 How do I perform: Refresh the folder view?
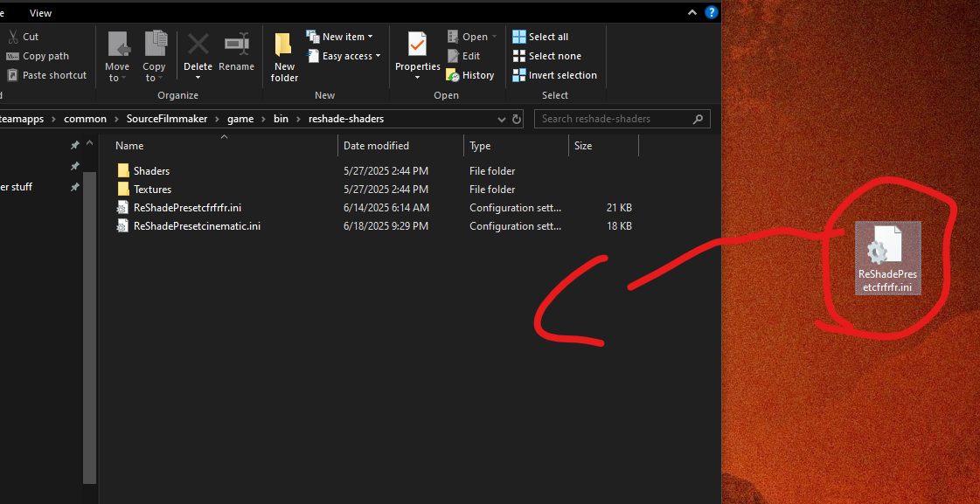[x=517, y=120]
